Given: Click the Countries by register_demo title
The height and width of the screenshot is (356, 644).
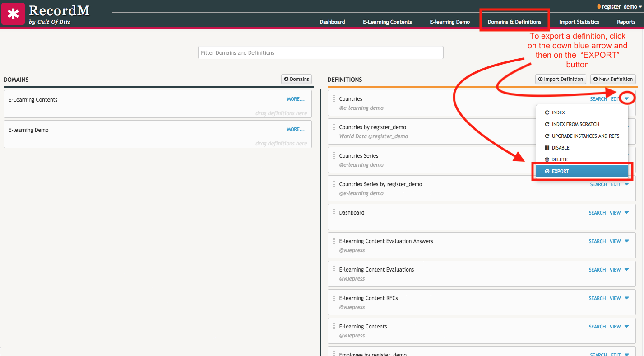Looking at the screenshot, I should pos(373,127).
